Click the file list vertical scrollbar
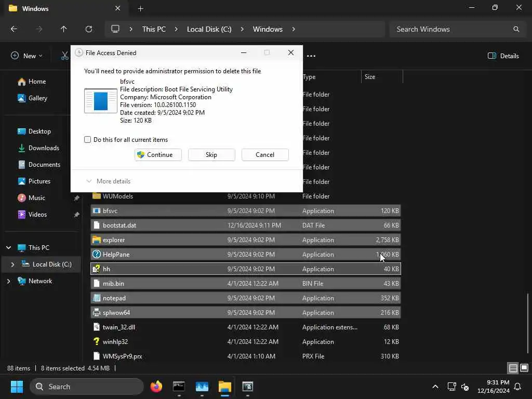Screen dimensions: 532x399 528,323
